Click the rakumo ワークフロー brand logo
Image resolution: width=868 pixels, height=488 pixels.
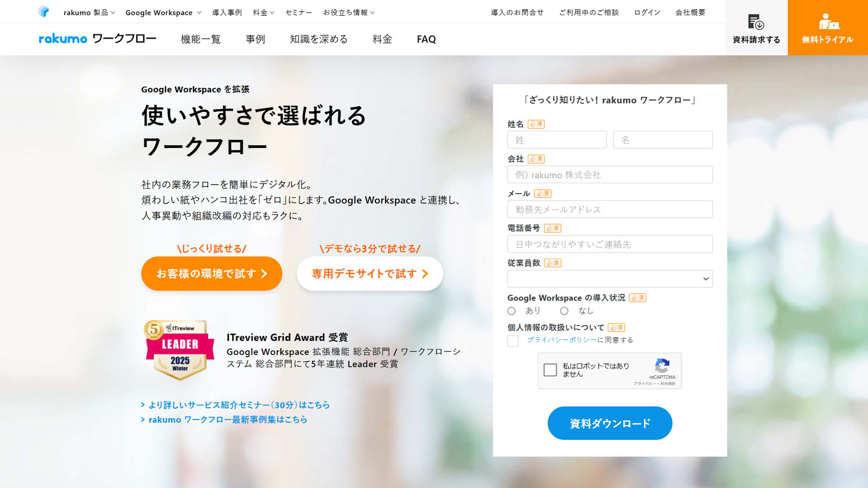pyautogui.click(x=98, y=38)
